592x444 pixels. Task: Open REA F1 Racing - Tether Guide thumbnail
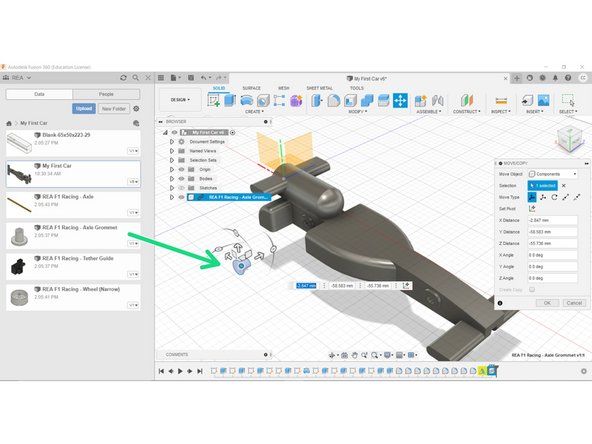pos(18,266)
